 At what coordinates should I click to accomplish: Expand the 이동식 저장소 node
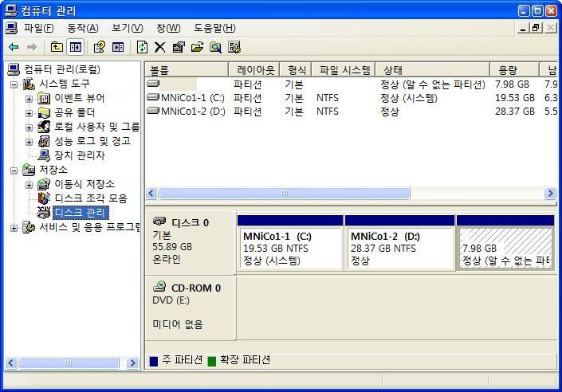[x=29, y=185]
